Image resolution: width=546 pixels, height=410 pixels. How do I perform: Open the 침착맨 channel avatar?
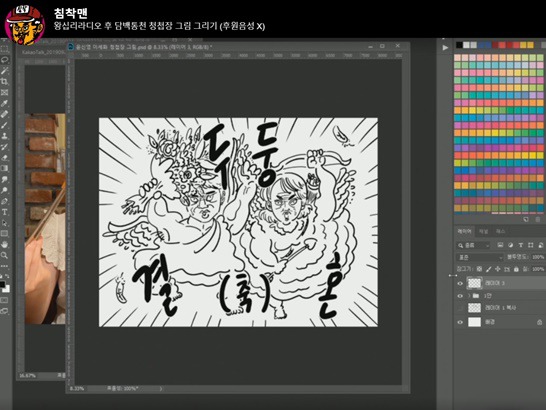(25, 24)
